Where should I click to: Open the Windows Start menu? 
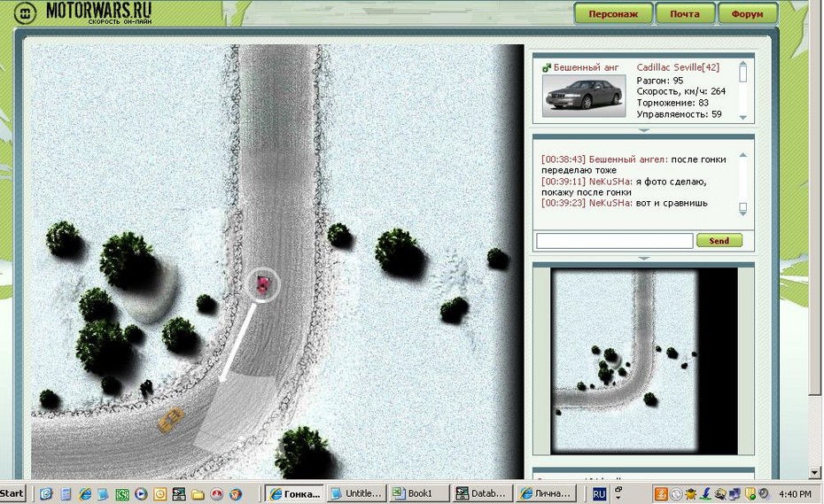pos(12,493)
